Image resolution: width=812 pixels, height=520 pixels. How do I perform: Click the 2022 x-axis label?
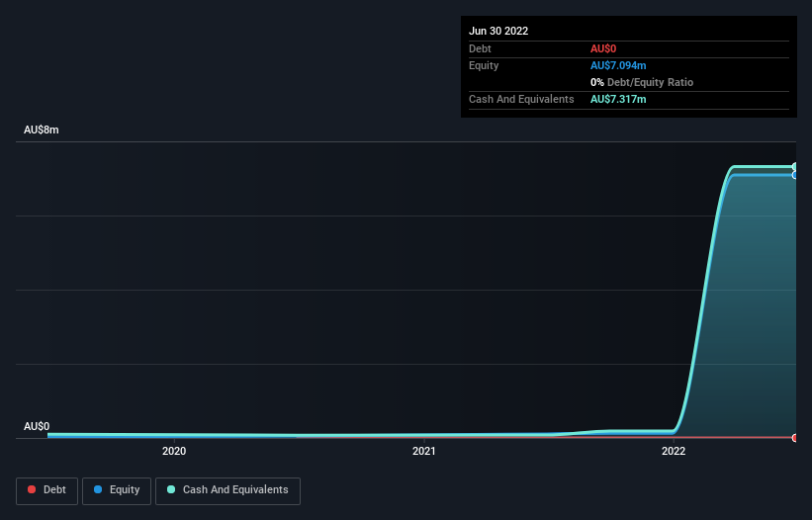point(674,451)
